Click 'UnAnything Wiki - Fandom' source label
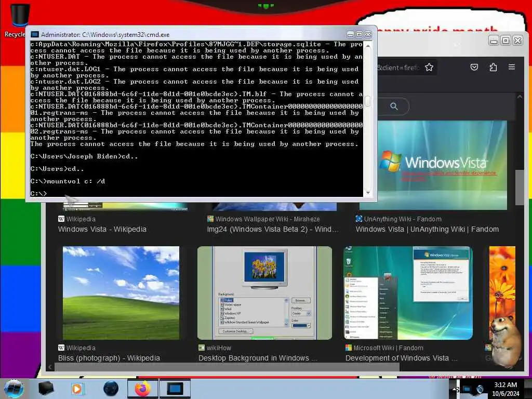The image size is (532, 399). [x=403, y=219]
